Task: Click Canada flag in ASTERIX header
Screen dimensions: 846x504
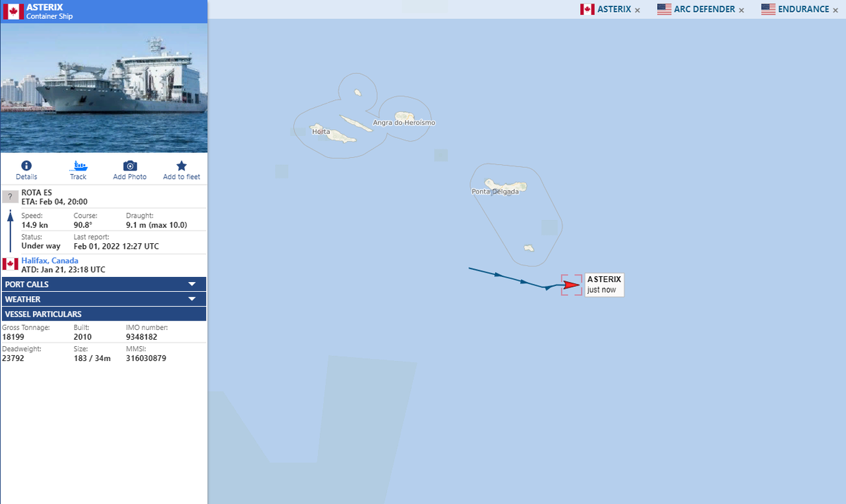Action: (x=13, y=11)
